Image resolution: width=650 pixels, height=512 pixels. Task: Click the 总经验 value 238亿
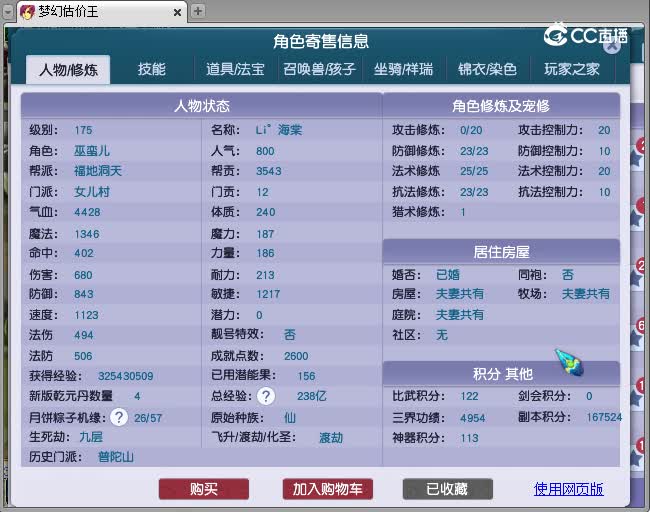(312, 396)
